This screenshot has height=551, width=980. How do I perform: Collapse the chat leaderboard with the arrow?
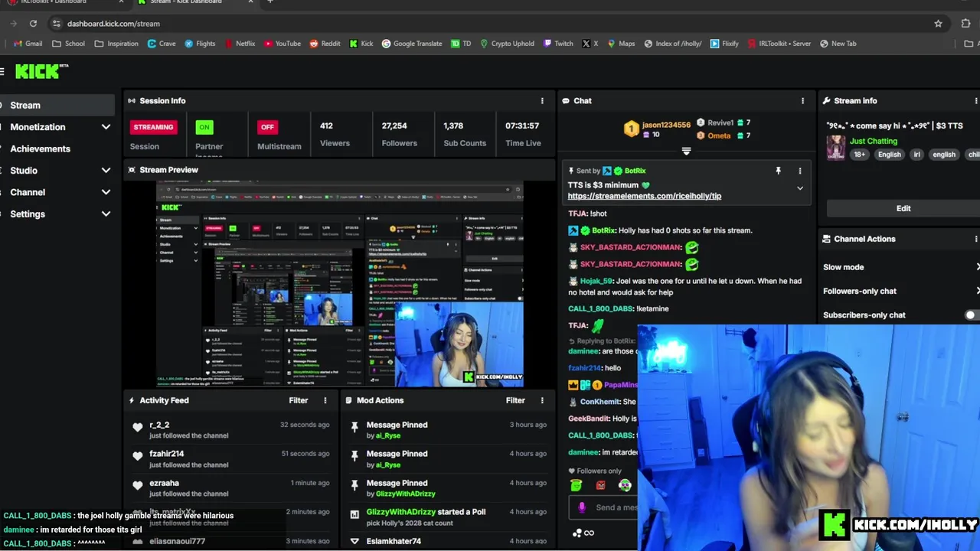pos(686,152)
